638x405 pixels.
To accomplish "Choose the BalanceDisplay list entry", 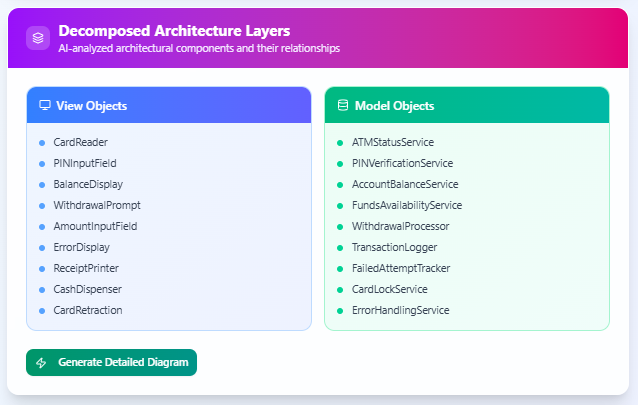I will 88,184.
